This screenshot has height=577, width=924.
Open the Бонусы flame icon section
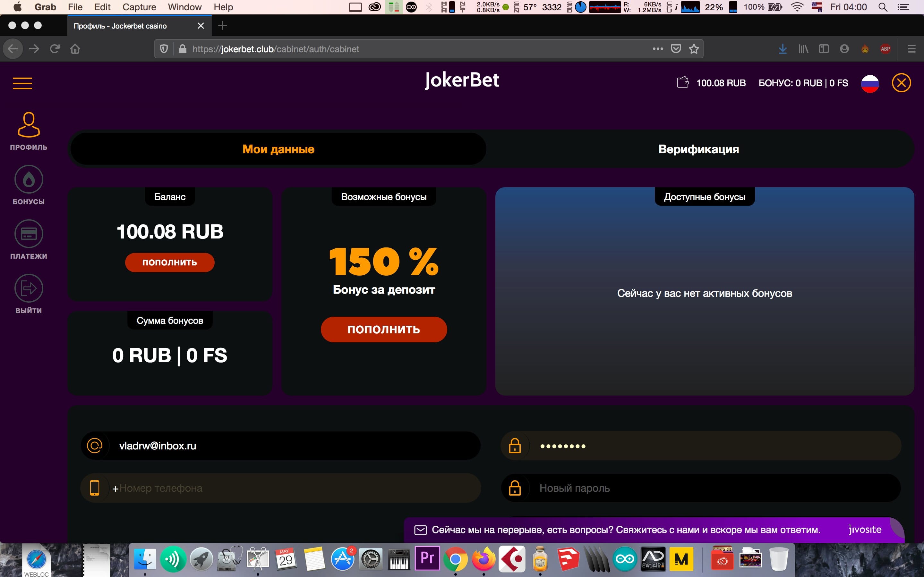tap(29, 180)
